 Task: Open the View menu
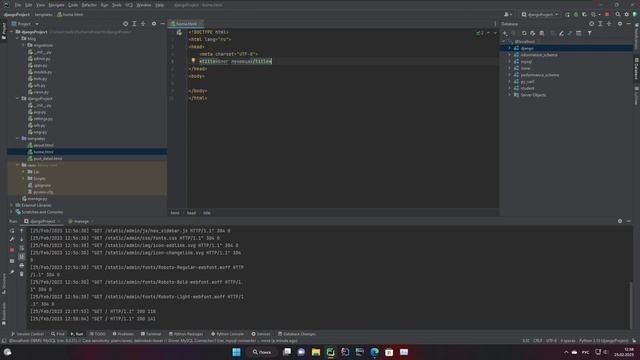click(40, 5)
